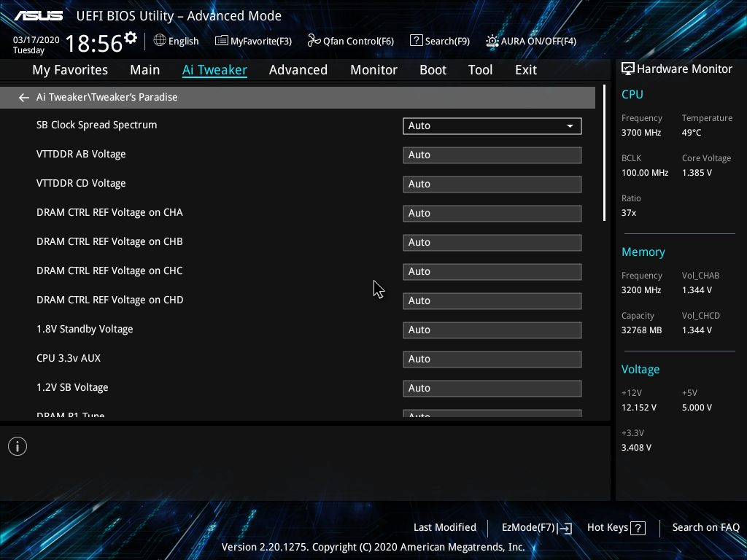
Task: Open settings gear next to the clock
Action: coord(131,38)
